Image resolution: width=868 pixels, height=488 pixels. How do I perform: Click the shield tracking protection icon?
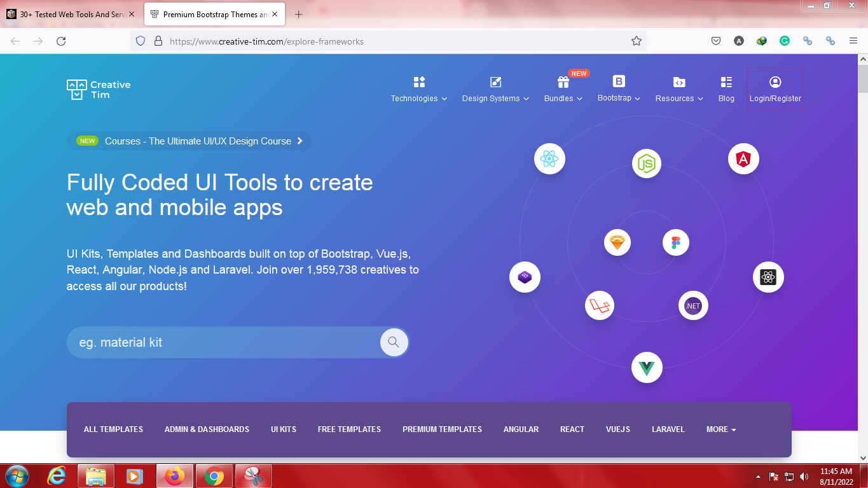tap(142, 41)
